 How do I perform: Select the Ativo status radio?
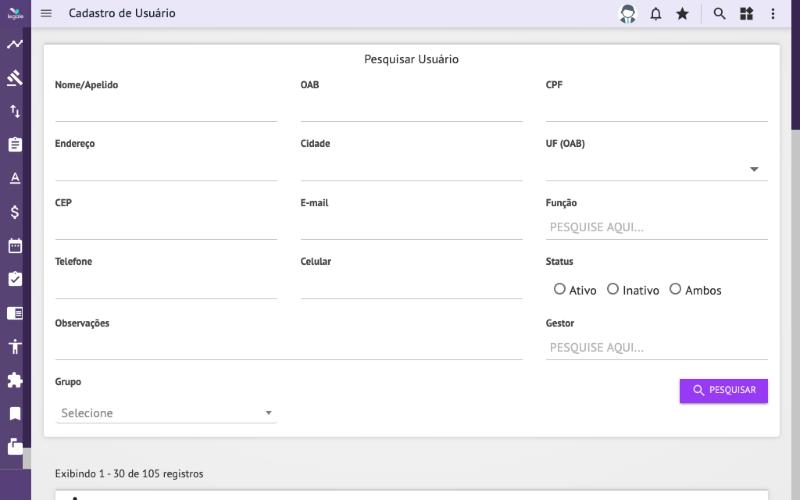click(560, 289)
